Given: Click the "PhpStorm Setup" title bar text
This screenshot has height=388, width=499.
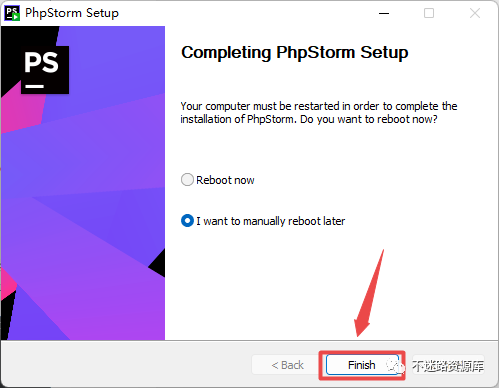Looking at the screenshot, I should [x=72, y=13].
